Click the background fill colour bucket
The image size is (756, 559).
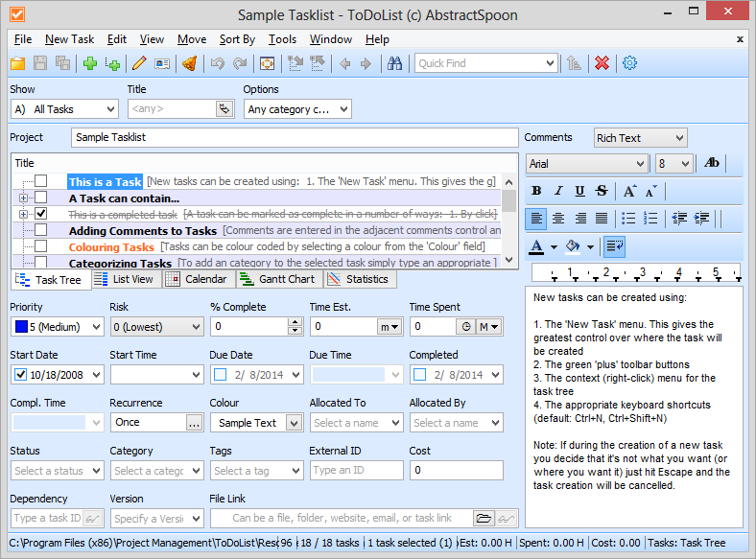coord(573,246)
